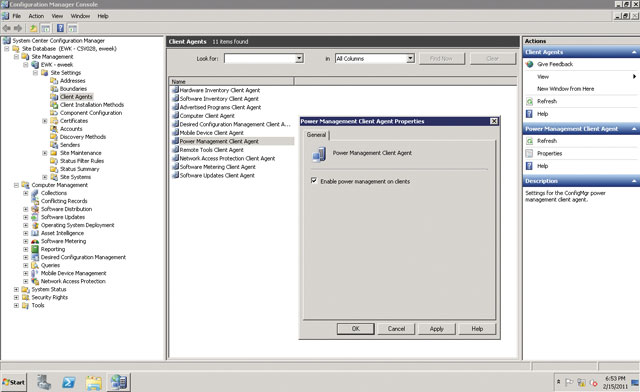Expand the Site Systems node
The height and width of the screenshot is (392, 640).
pos(44,177)
